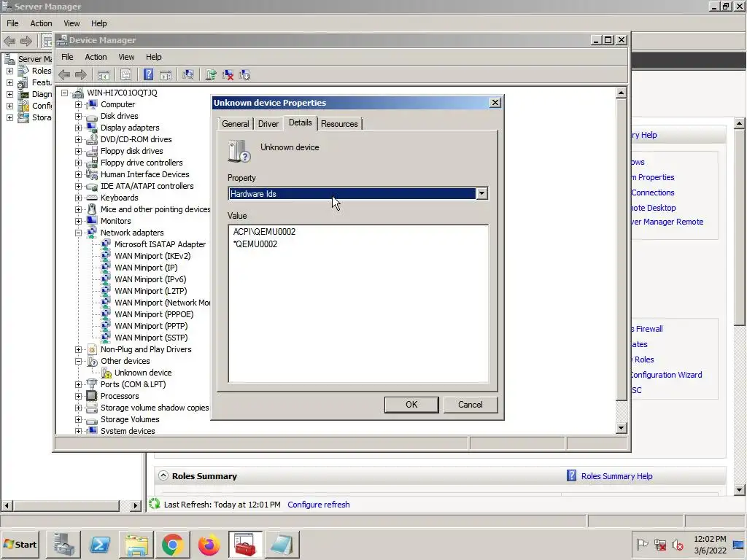Open Server Manager taskbar icon
747x560 pixels.
pos(63,544)
